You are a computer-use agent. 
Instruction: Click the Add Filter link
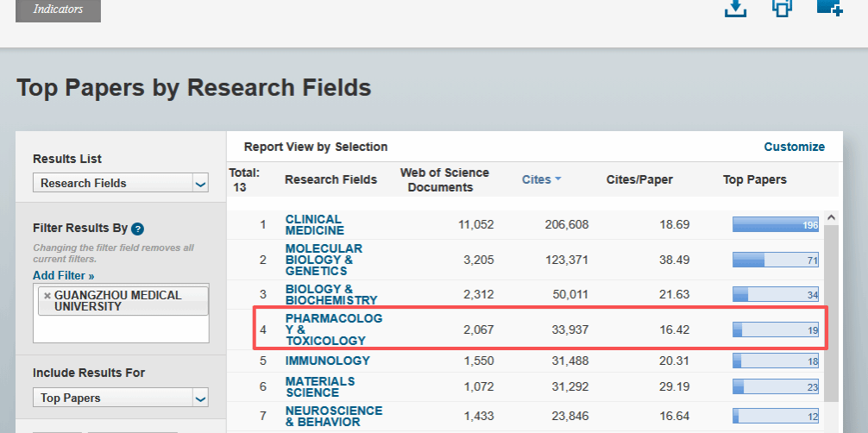pyautogui.click(x=63, y=275)
